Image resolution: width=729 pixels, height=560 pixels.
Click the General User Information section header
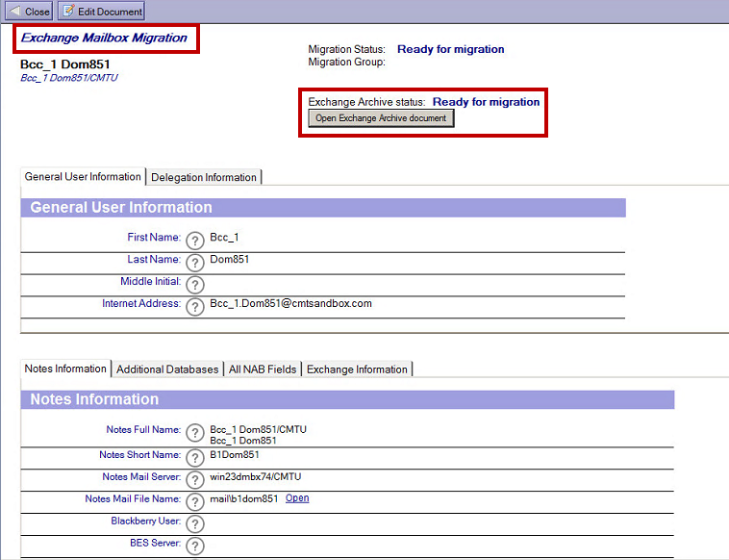(323, 208)
